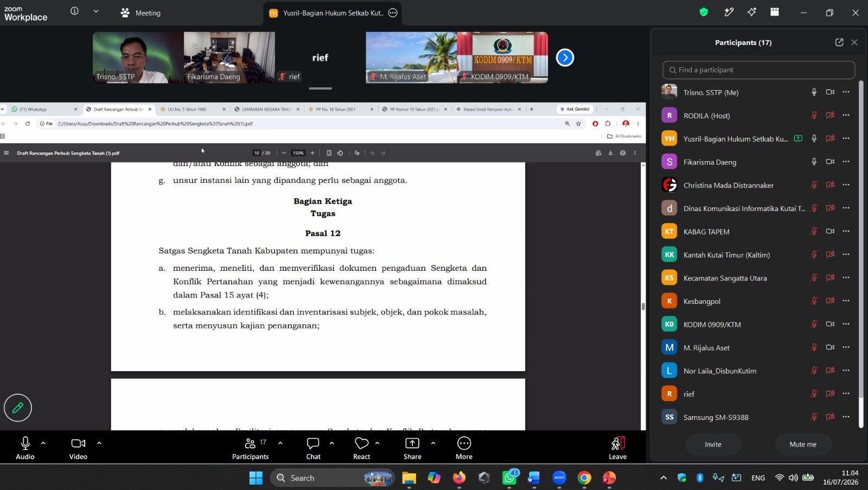Toggle Audio microphone in meeting toolbar

pyautogui.click(x=25, y=448)
